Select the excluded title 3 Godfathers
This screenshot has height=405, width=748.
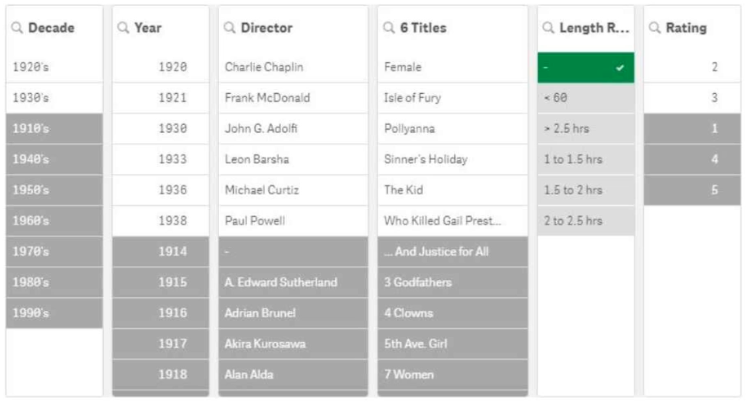click(x=452, y=282)
